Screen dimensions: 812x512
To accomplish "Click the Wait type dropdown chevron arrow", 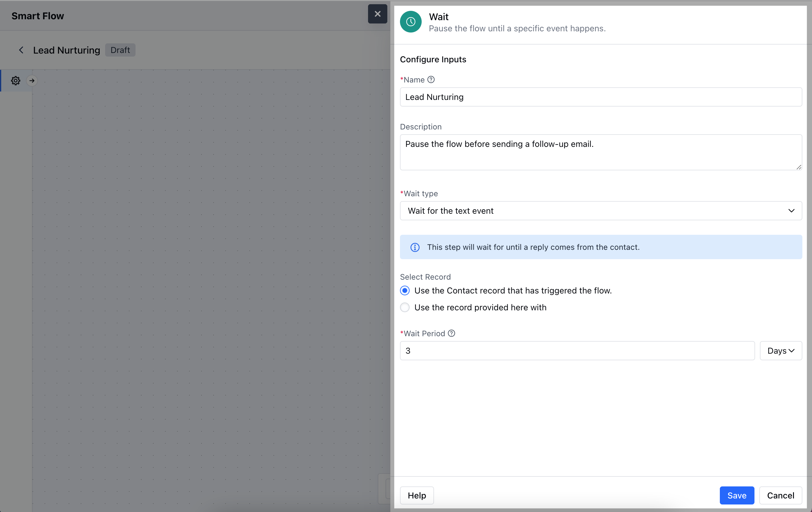I will click(x=791, y=211).
